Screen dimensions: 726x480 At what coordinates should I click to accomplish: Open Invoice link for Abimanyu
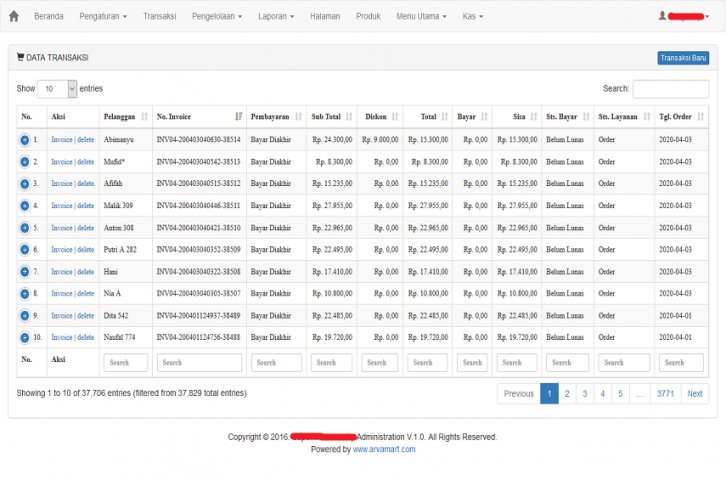click(62, 140)
